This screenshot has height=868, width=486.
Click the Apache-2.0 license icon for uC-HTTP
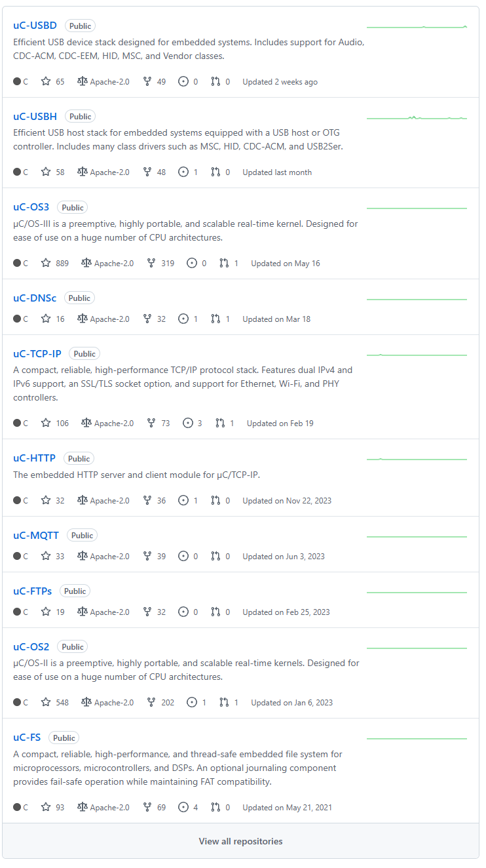pyautogui.click(x=82, y=501)
